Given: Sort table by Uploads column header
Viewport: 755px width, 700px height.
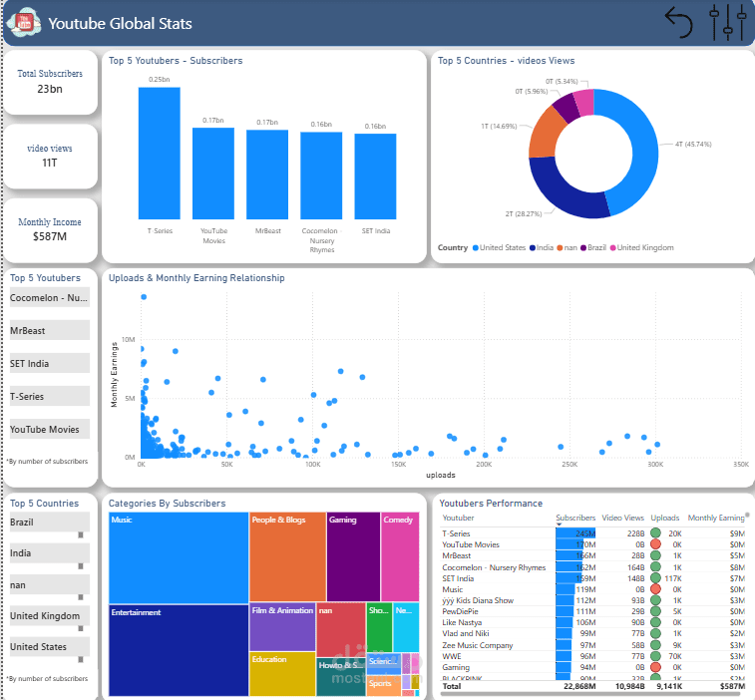Looking at the screenshot, I should click(x=665, y=518).
